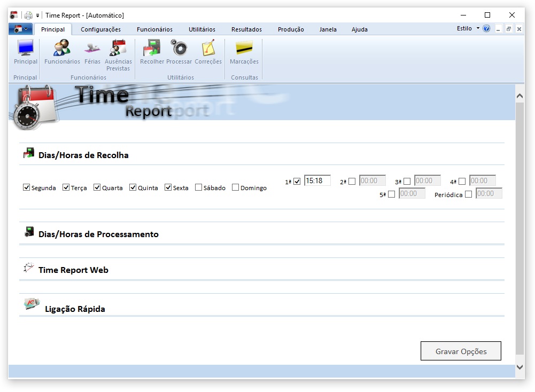Click the Periódica time field
This screenshot has width=535, height=392.
click(489, 193)
